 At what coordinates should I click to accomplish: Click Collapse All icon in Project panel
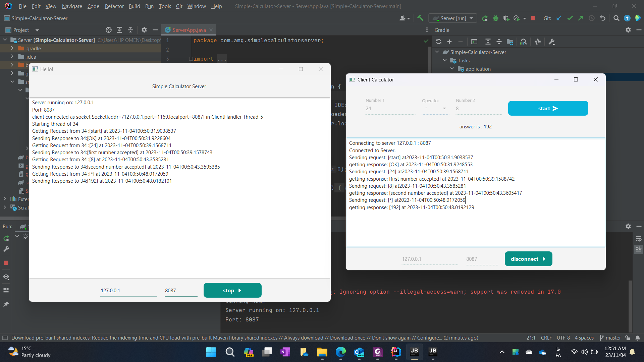(130, 30)
